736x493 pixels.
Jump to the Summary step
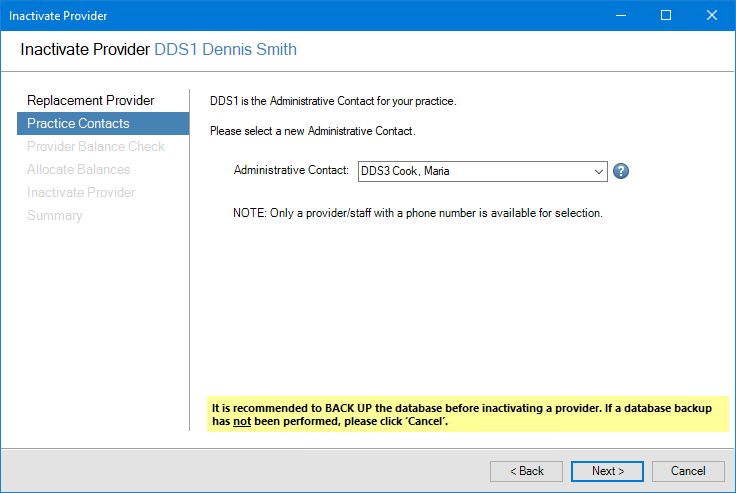coord(55,215)
